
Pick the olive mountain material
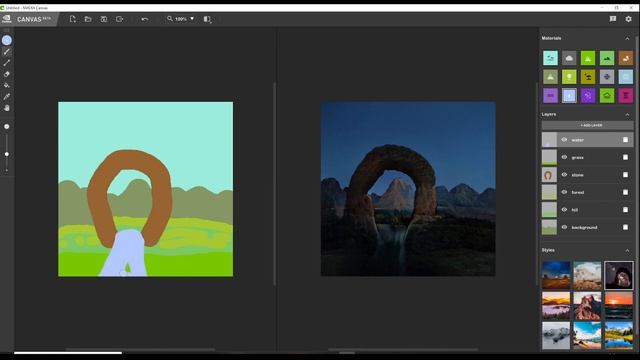[550, 77]
